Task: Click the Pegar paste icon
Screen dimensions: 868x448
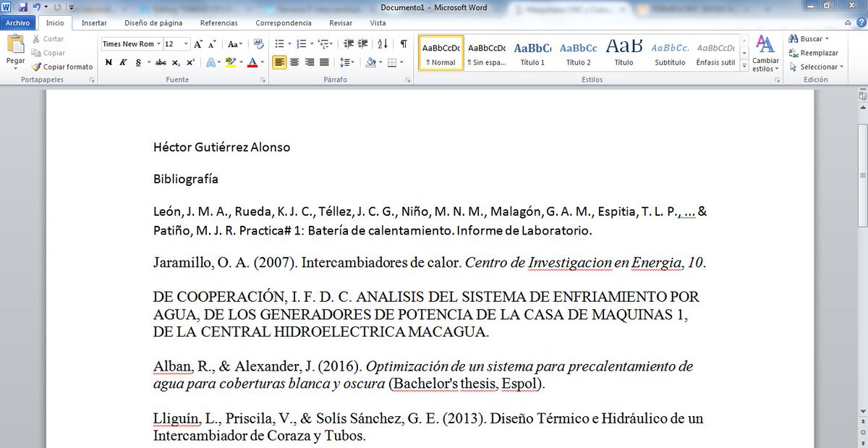Action: 15,43
